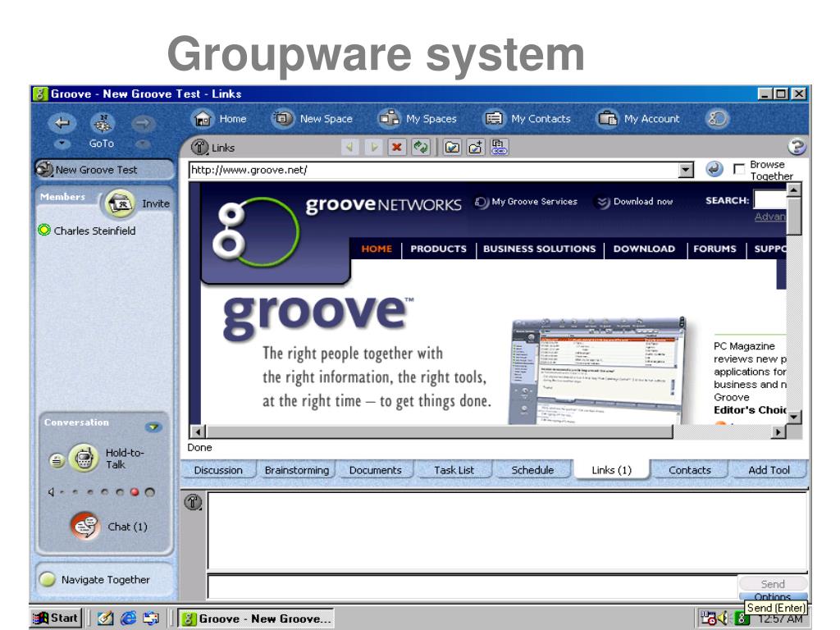The height and width of the screenshot is (630, 840).
Task: Click the lock icon beside Hold-to-Talk
Action: point(57,459)
